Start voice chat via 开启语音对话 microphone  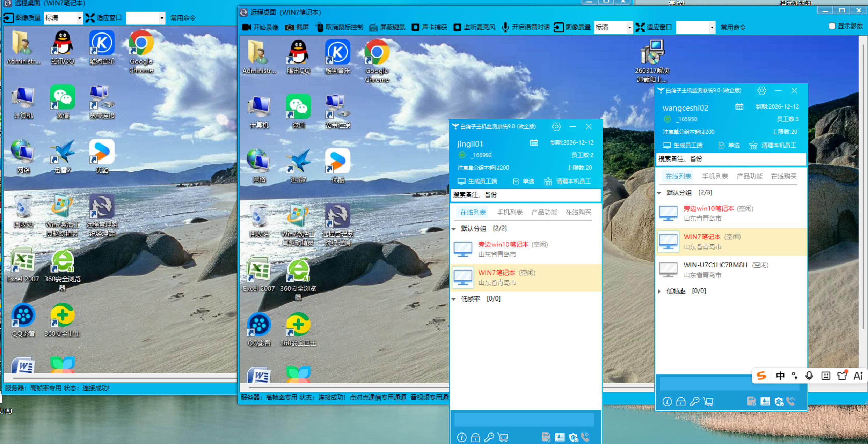505,27
